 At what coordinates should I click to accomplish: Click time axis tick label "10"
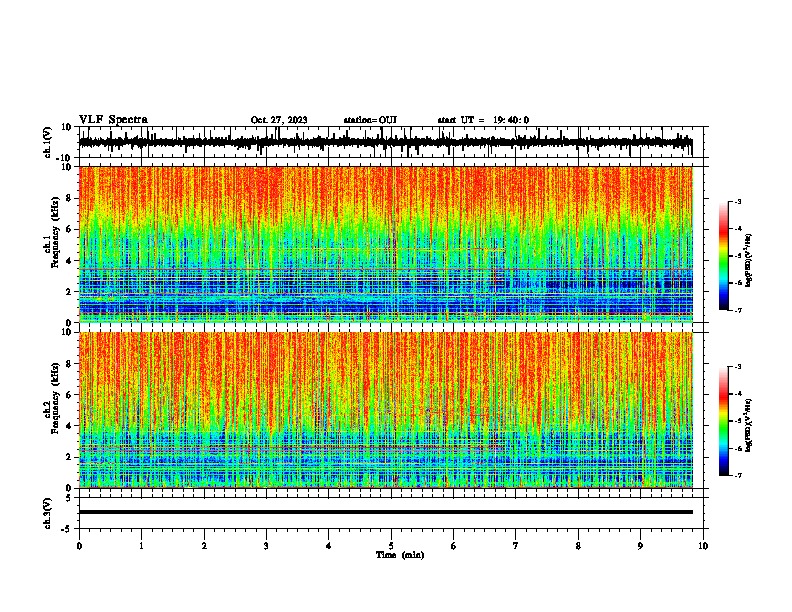(x=703, y=546)
